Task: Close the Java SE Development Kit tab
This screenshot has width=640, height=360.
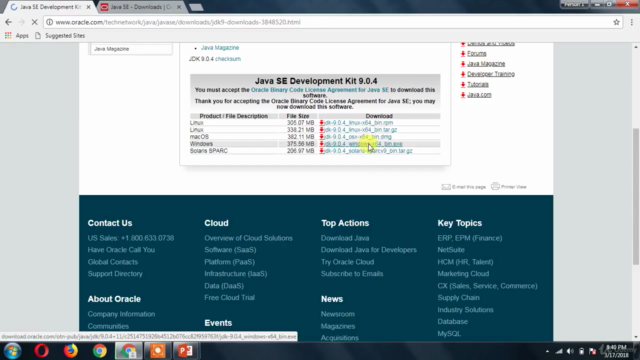Action: 88,7
